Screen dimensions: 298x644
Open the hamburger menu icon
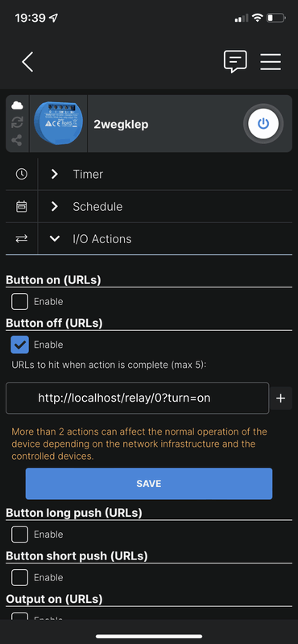coord(271,62)
